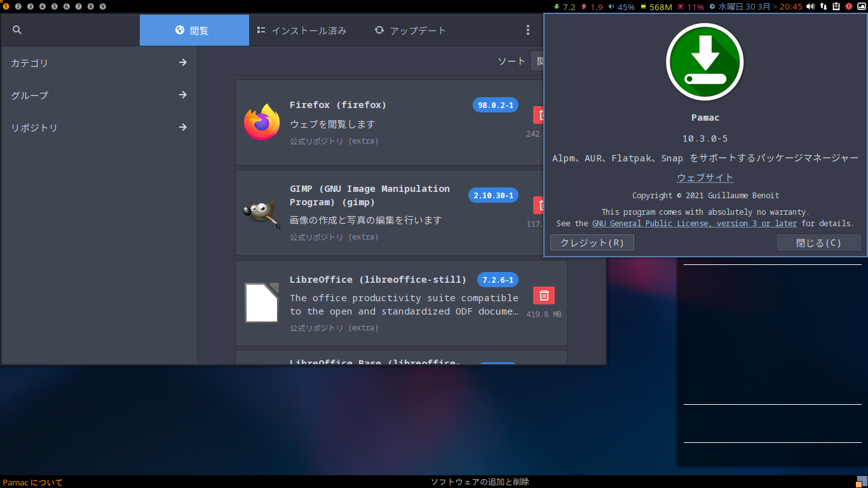
Task: Click the screen tray icon at far right
Action: click(x=861, y=6)
